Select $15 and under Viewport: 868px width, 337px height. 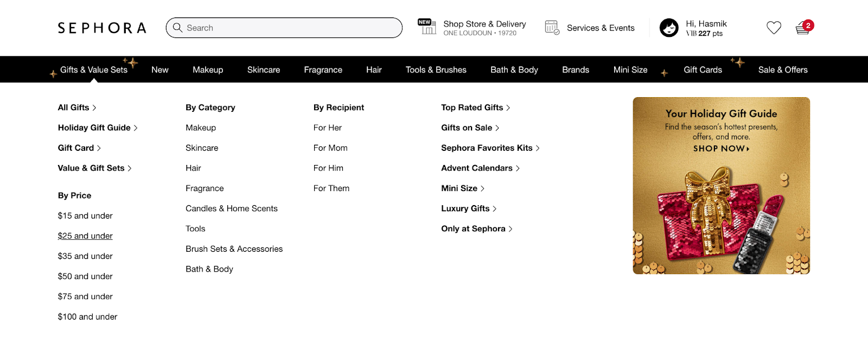point(85,215)
